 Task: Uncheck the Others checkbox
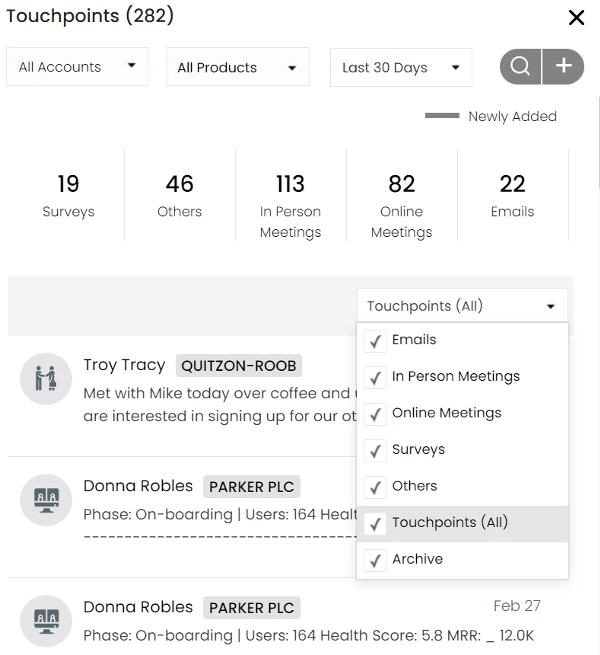click(375, 487)
